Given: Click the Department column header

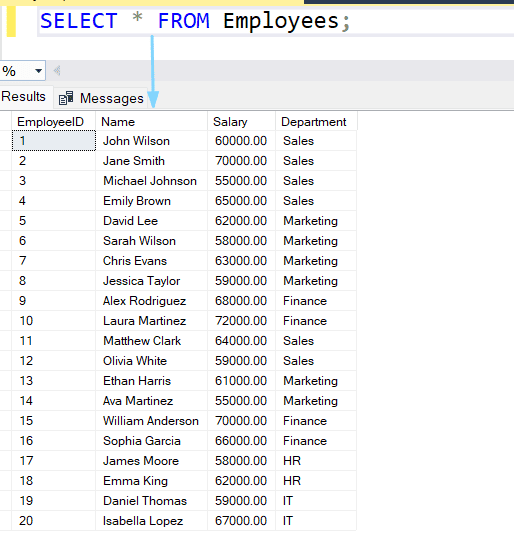Looking at the screenshot, I should click(x=316, y=122).
